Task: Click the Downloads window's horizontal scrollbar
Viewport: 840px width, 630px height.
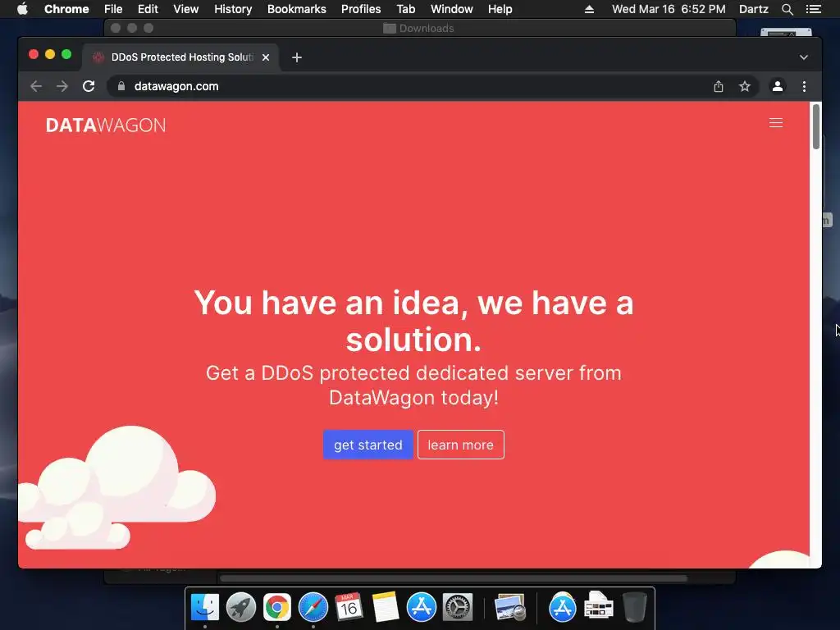Action: click(x=454, y=578)
